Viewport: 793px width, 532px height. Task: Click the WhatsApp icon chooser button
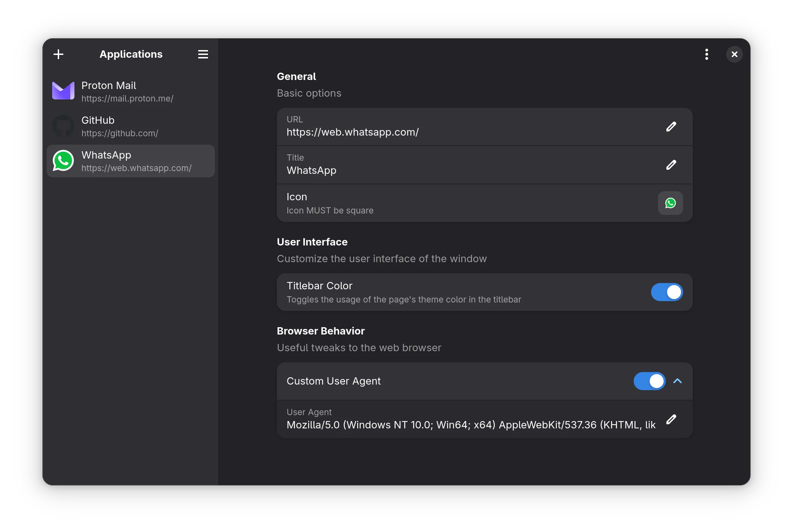tap(670, 203)
